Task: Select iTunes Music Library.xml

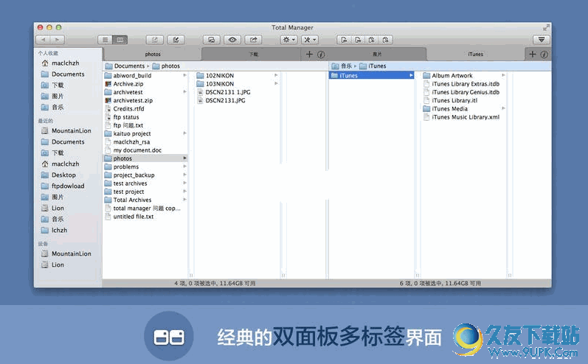Action: coord(464,117)
